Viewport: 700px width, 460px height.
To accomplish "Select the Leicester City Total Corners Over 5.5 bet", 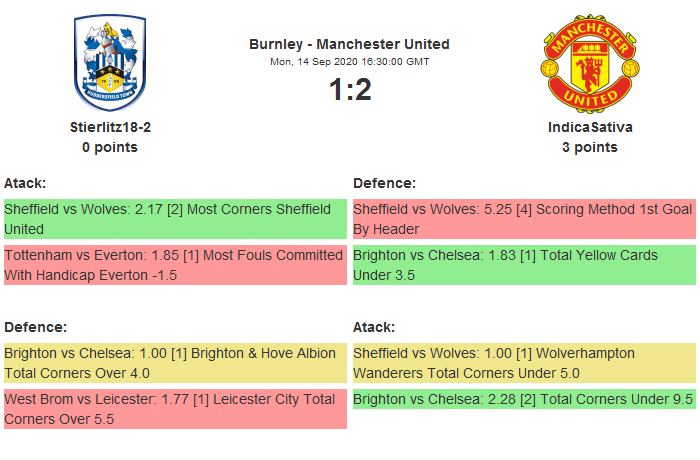I will [x=175, y=409].
